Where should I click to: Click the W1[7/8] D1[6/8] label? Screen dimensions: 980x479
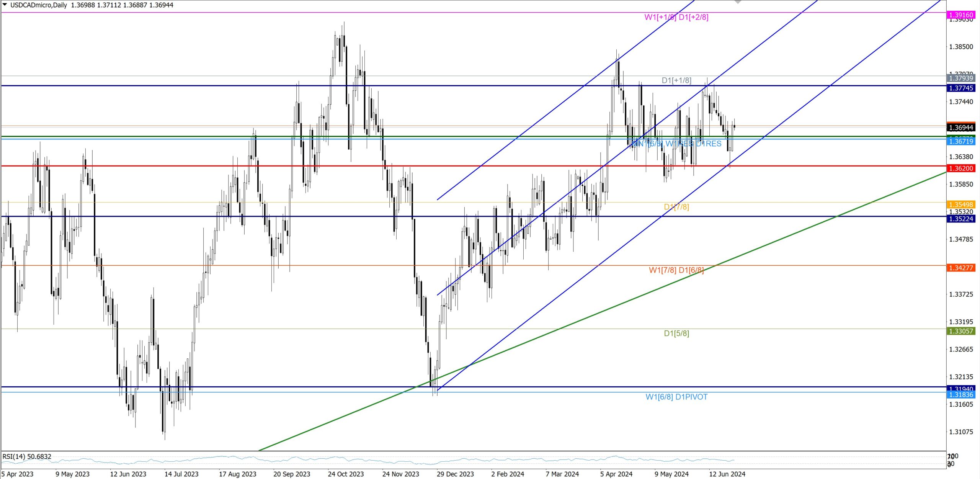[676, 270]
